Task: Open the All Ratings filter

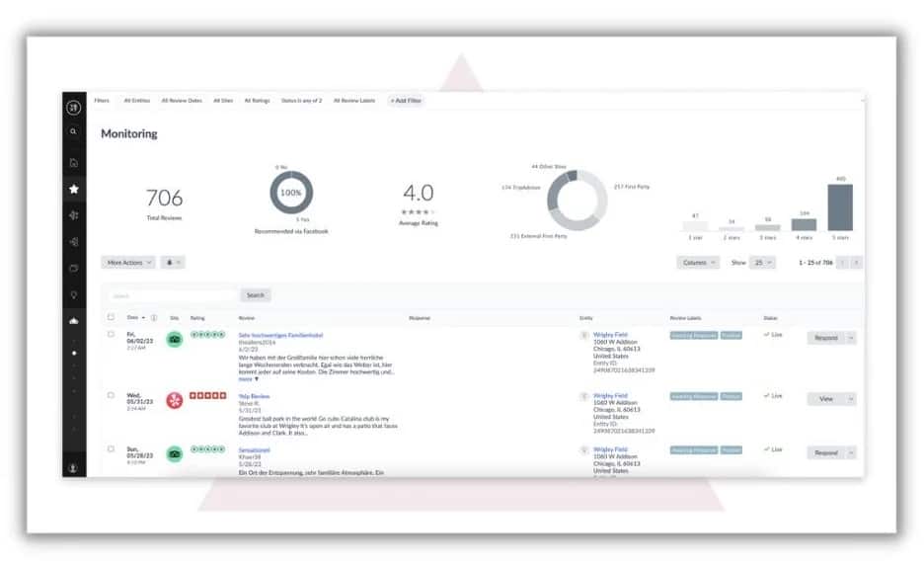Action: point(257,101)
